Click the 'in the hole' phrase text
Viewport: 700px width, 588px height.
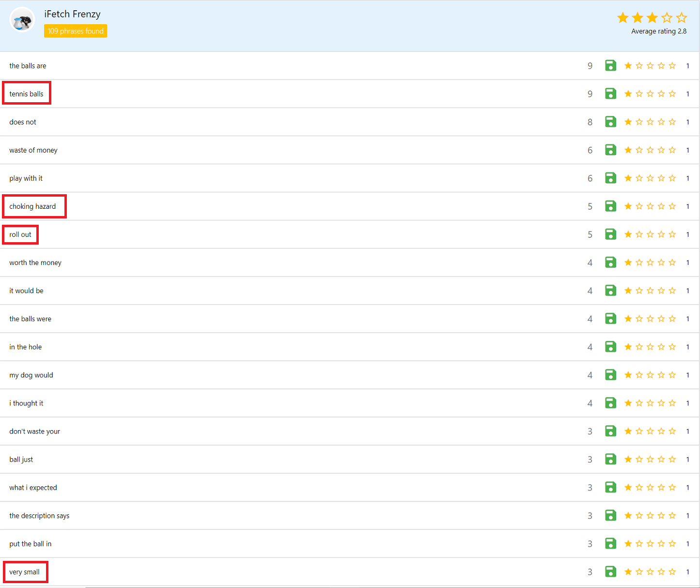(x=26, y=347)
